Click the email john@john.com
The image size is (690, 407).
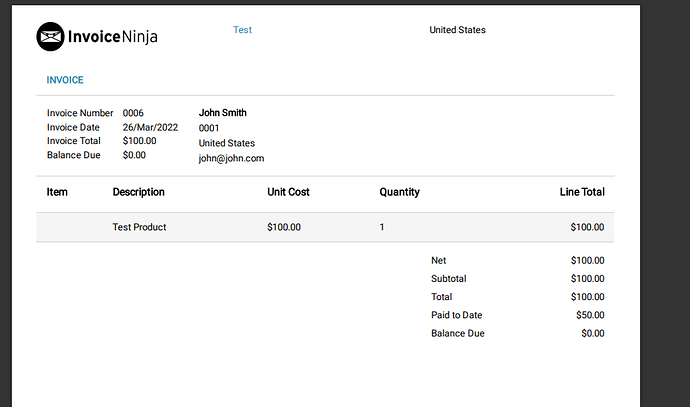(x=231, y=158)
